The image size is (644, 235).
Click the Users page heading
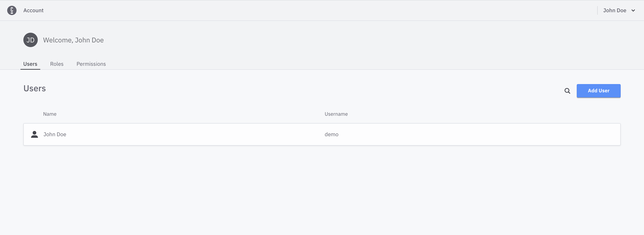(34, 88)
